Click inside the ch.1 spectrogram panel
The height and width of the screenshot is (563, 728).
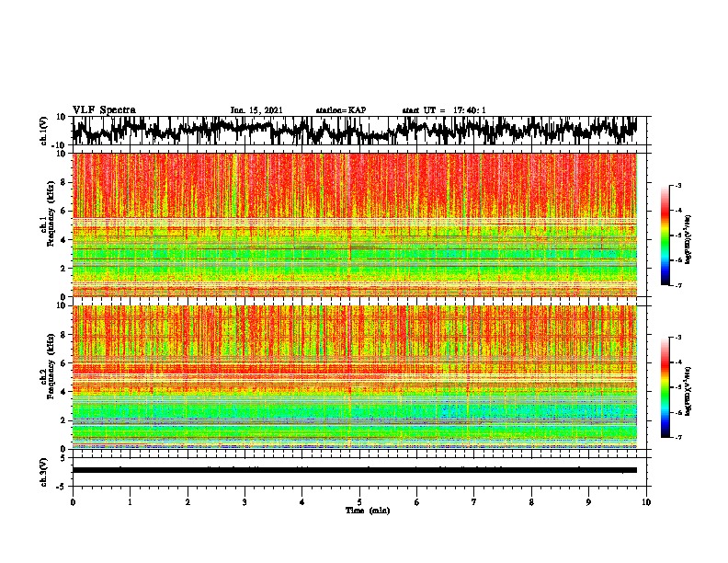pos(355,224)
